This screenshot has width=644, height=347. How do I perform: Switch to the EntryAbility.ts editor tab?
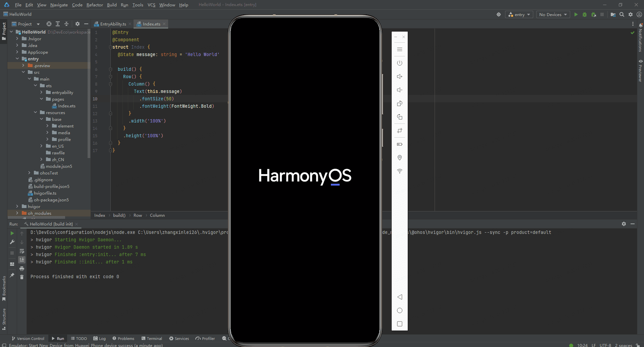(113, 24)
